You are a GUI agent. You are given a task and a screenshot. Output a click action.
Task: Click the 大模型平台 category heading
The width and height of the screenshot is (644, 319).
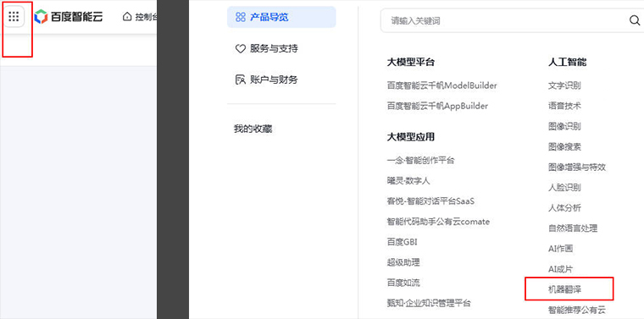[x=411, y=63]
